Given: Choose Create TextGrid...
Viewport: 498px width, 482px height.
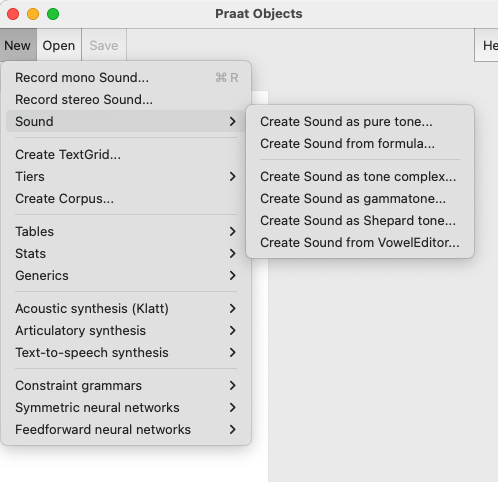Looking at the screenshot, I should pos(126,155).
